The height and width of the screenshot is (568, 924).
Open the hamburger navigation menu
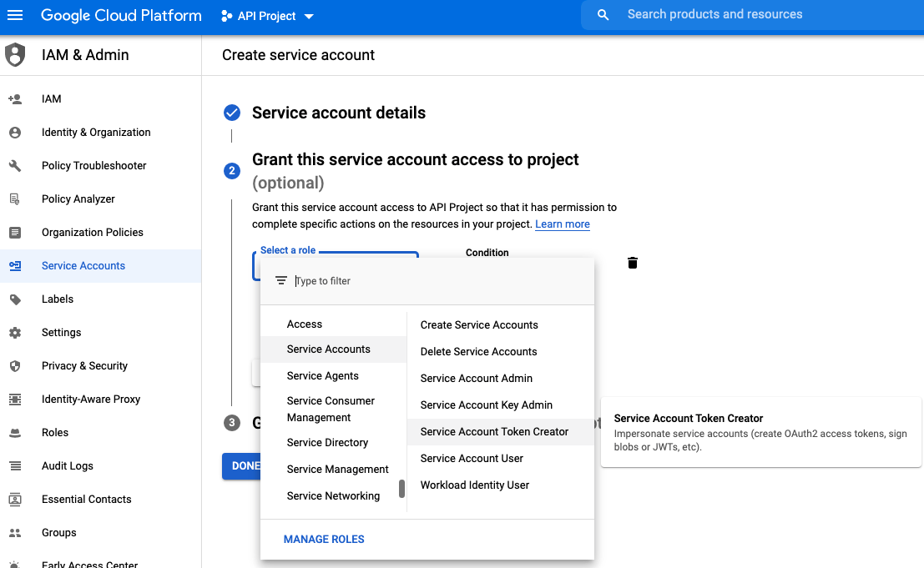coord(15,15)
